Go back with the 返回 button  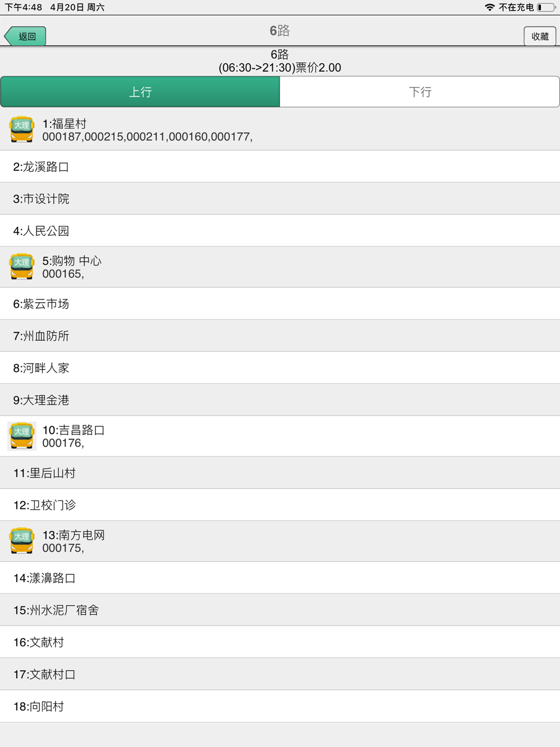pyautogui.click(x=25, y=36)
